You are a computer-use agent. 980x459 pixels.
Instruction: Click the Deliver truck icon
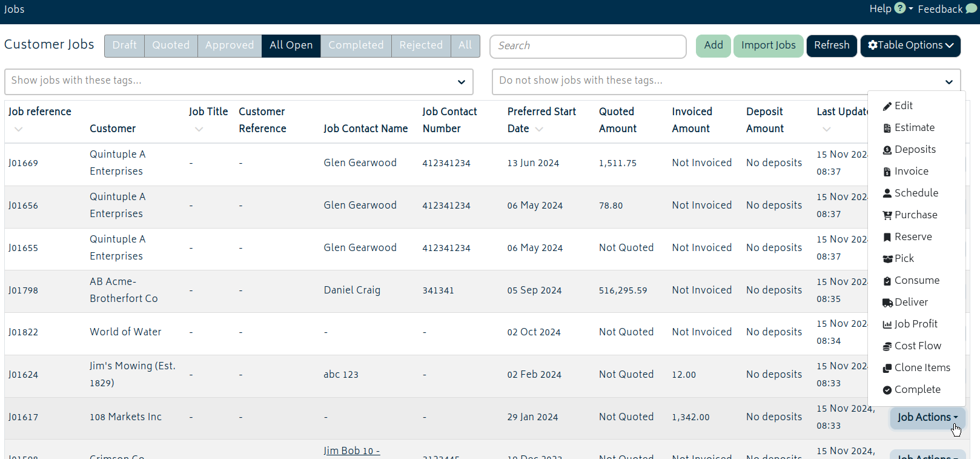point(887,303)
